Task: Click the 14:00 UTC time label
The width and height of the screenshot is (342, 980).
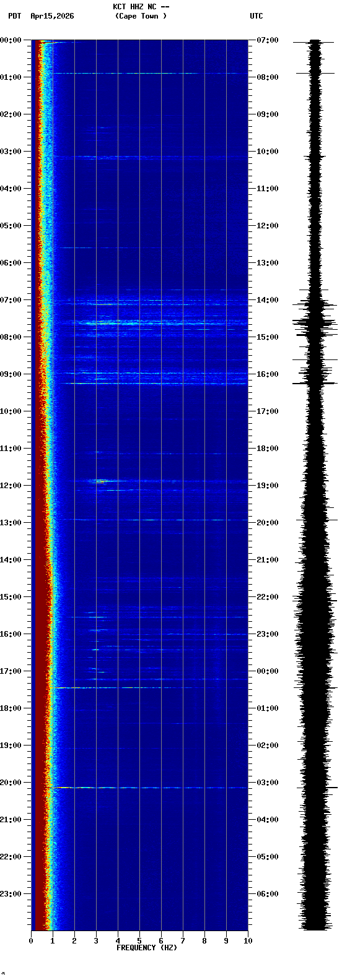Action: (x=268, y=300)
